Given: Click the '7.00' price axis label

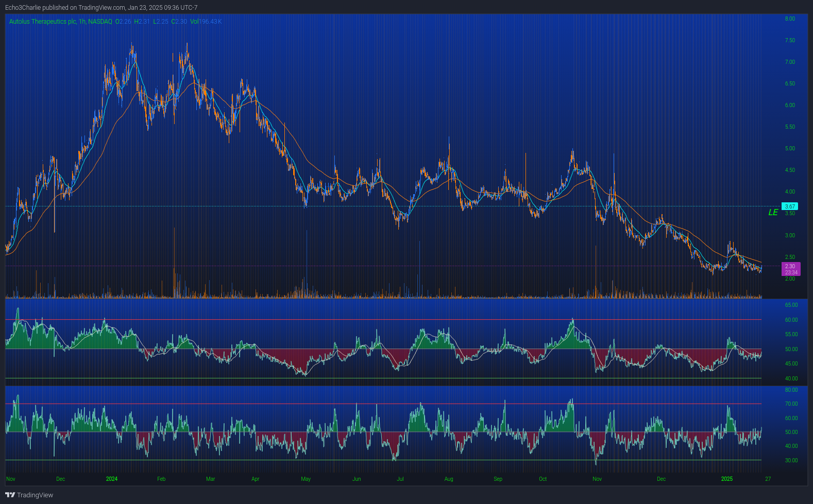Looking at the screenshot, I should pyautogui.click(x=790, y=62).
